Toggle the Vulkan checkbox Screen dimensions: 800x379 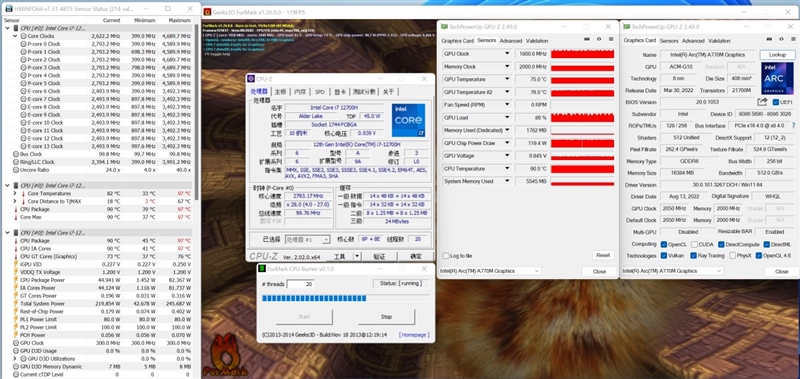664,256
